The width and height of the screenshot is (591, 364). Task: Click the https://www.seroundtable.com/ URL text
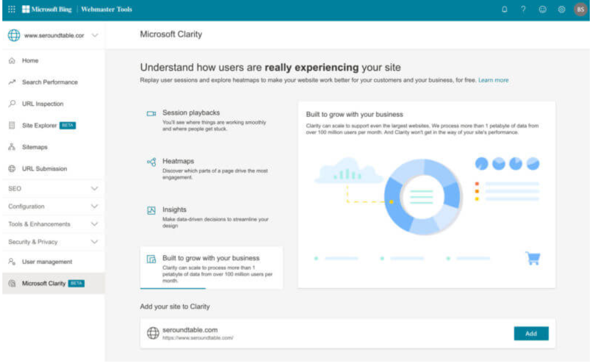coord(198,338)
